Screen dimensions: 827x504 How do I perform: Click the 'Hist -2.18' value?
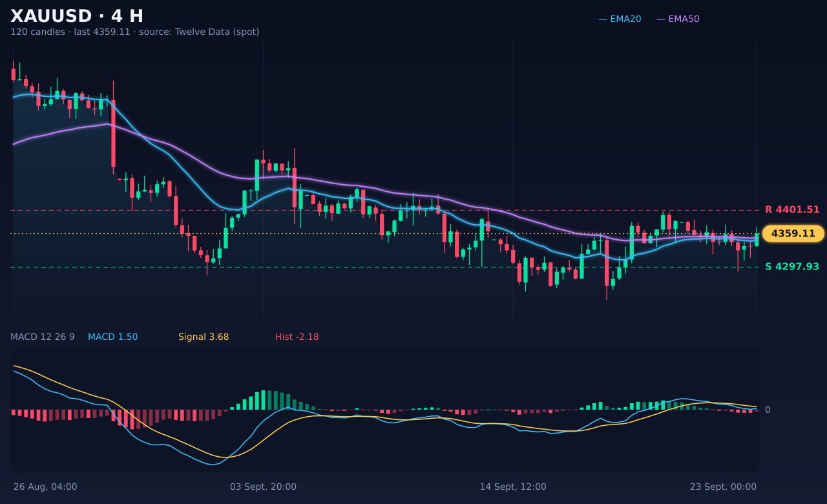click(297, 337)
